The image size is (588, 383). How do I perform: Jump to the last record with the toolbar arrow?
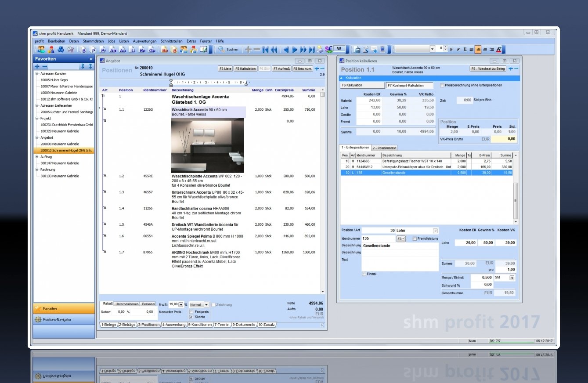point(311,50)
